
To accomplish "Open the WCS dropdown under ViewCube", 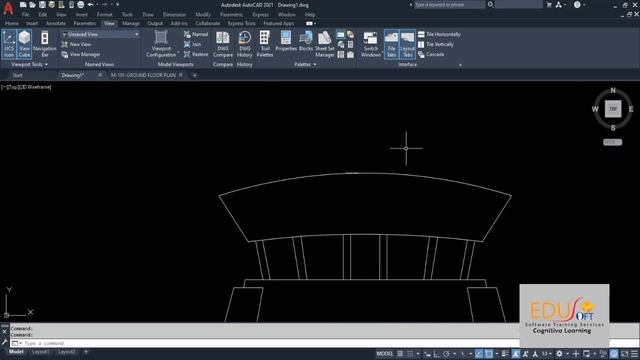I will pos(613,142).
